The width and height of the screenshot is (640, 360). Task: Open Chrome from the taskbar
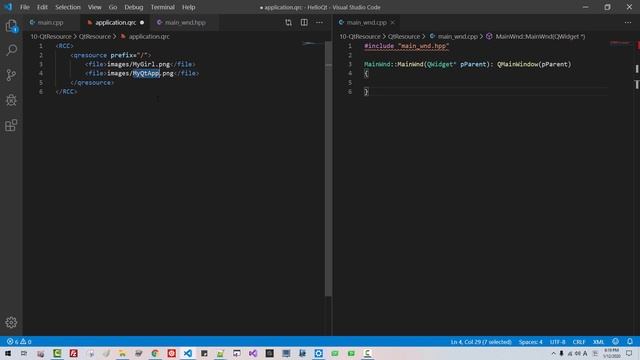pyautogui.click(x=155, y=353)
